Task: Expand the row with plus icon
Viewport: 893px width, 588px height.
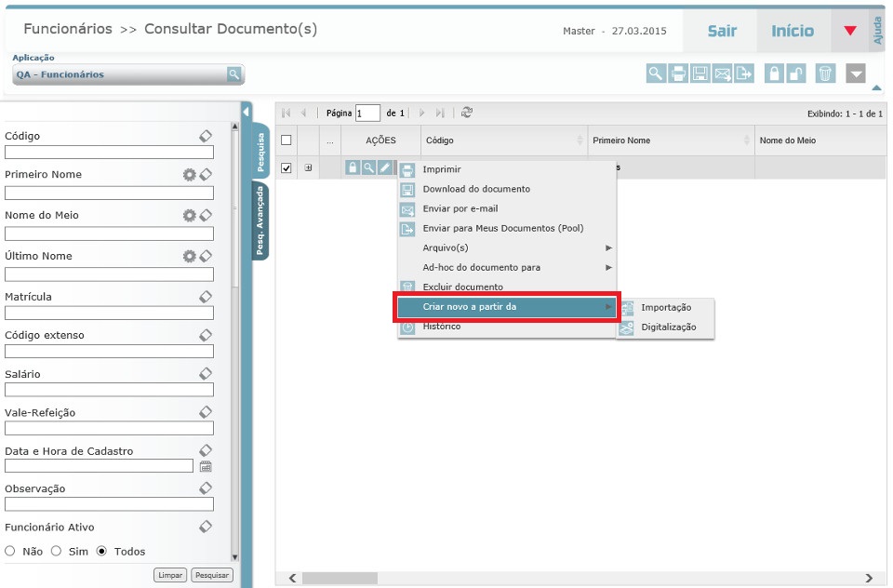Action: [308, 168]
